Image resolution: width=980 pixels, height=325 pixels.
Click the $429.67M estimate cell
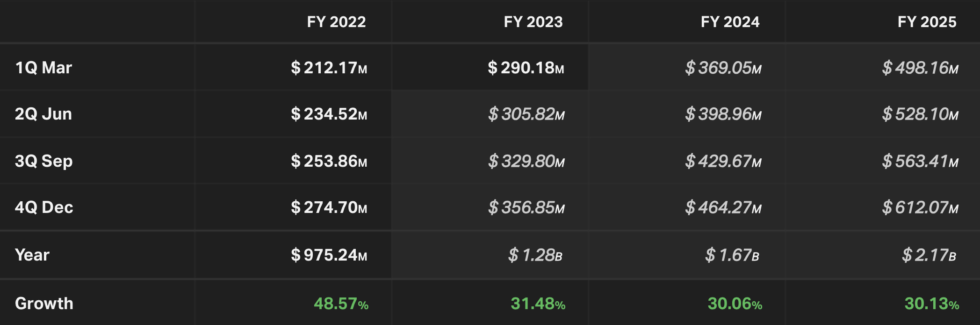point(723,161)
